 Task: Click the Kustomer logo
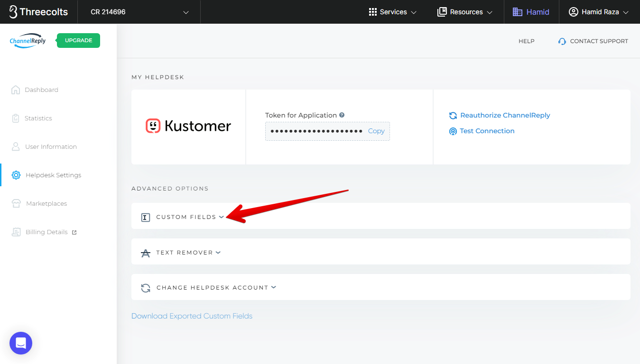[188, 126]
